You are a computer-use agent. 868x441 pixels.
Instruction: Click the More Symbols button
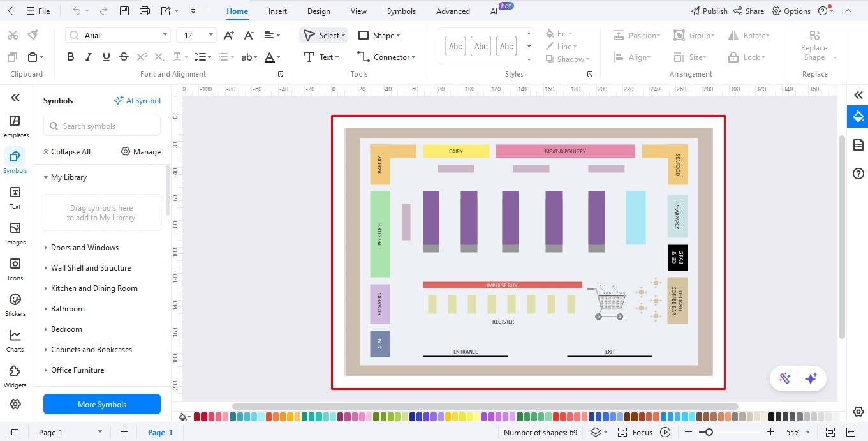click(102, 404)
